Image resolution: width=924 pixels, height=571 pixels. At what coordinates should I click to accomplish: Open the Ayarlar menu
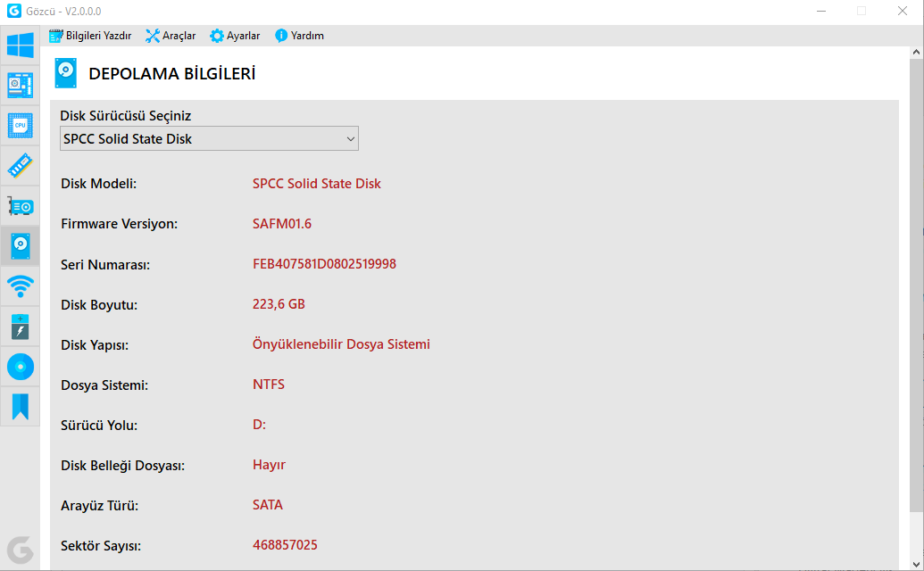point(235,36)
